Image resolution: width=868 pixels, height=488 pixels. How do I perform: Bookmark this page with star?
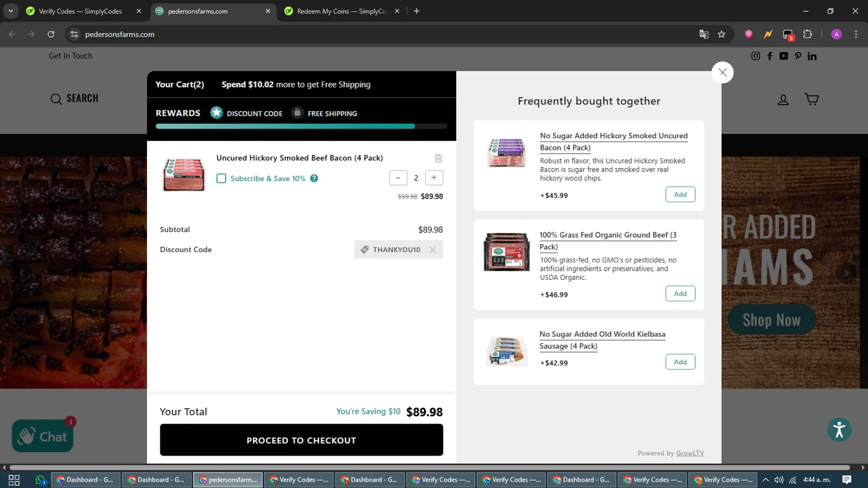point(722,34)
